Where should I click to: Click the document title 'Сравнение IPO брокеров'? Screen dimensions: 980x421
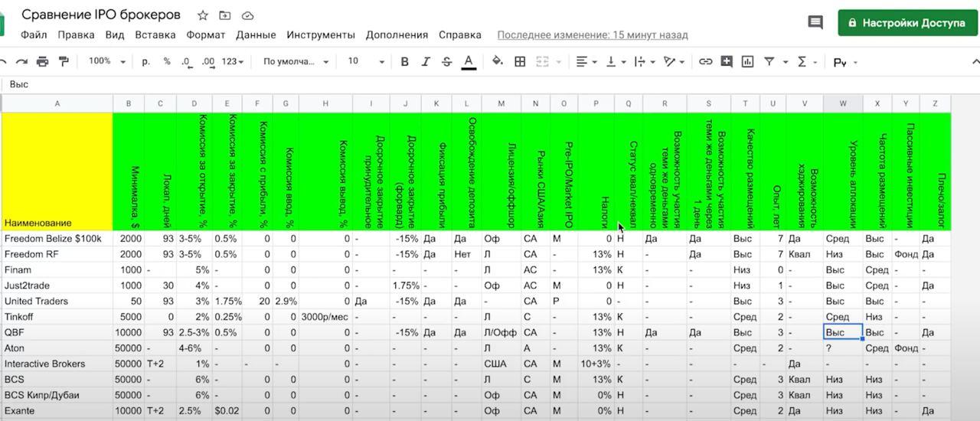click(101, 15)
